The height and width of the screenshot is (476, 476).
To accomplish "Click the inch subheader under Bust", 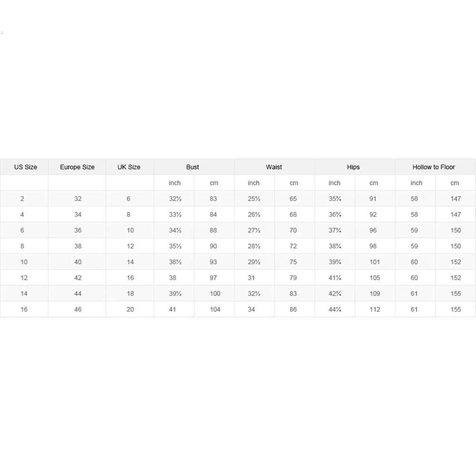I will tap(175, 183).
